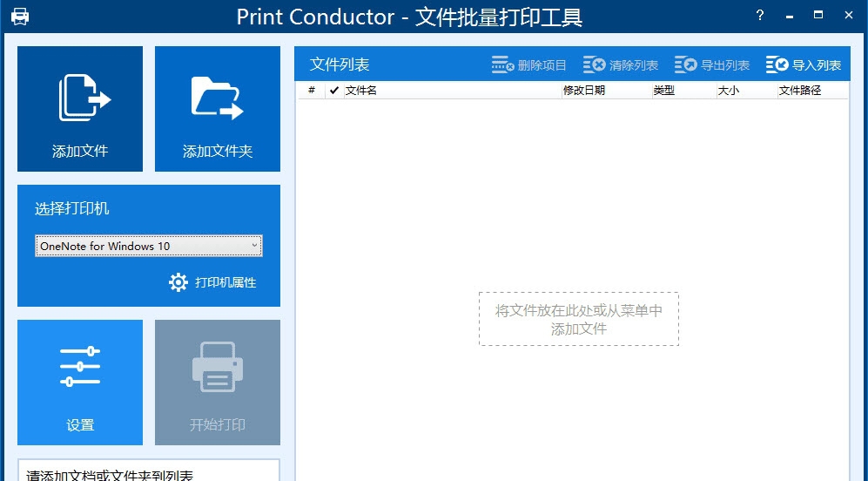This screenshot has width=868, height=481.
Task: Sort by Type (类型) column header
Action: pos(683,91)
